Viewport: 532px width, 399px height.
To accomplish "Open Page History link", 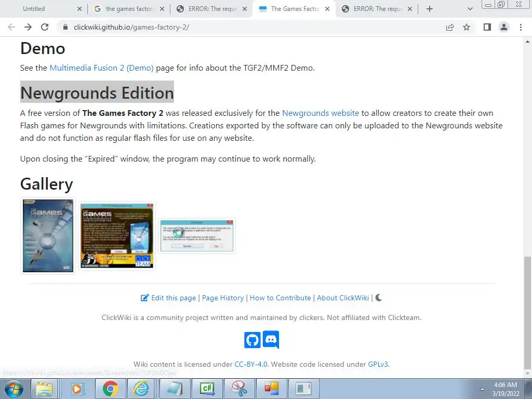I will (x=223, y=298).
